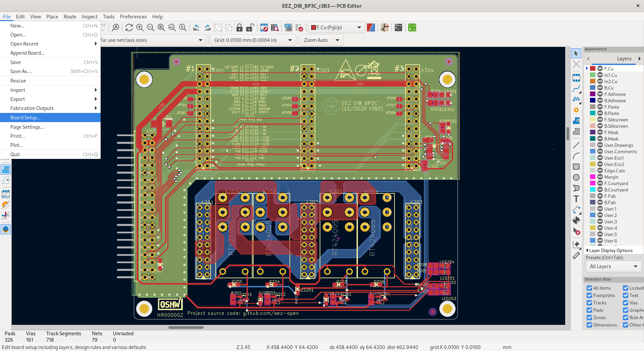The width and height of the screenshot is (644, 351).
Task: Select the Route Tracks tool
Action: click(x=576, y=89)
